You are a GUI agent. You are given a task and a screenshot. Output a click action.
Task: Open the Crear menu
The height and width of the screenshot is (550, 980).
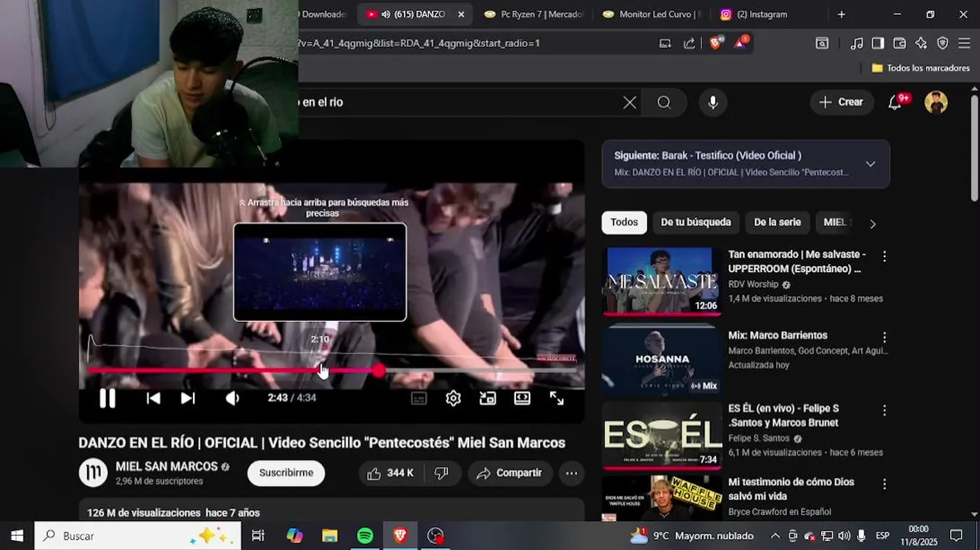click(841, 102)
